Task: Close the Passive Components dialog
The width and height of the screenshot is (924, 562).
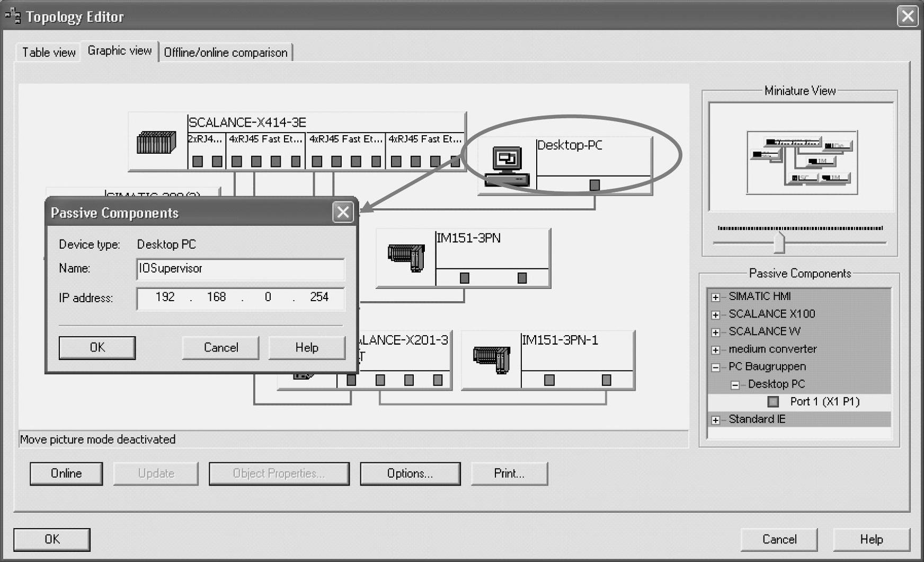Action: tap(343, 213)
